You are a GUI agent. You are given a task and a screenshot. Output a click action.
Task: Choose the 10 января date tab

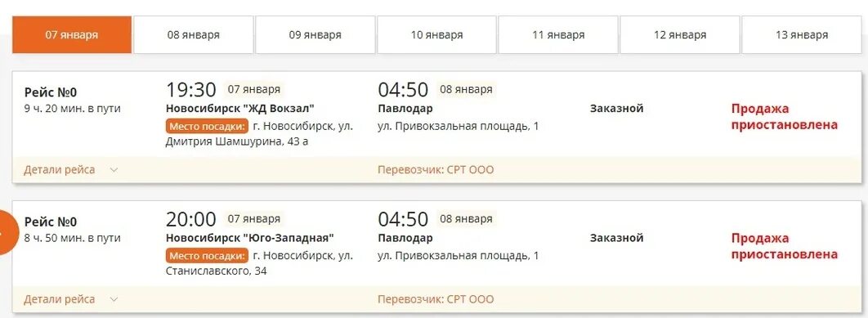tap(436, 35)
